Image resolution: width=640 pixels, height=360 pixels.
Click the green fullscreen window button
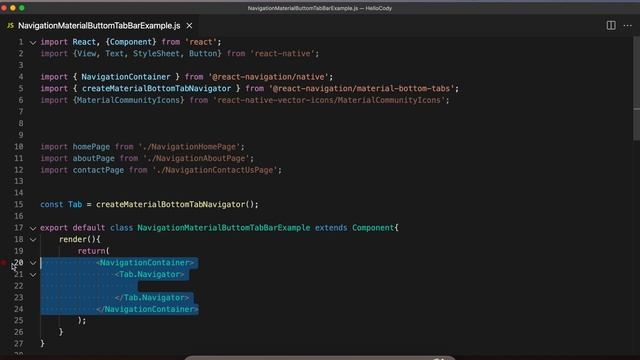[x=22, y=8]
